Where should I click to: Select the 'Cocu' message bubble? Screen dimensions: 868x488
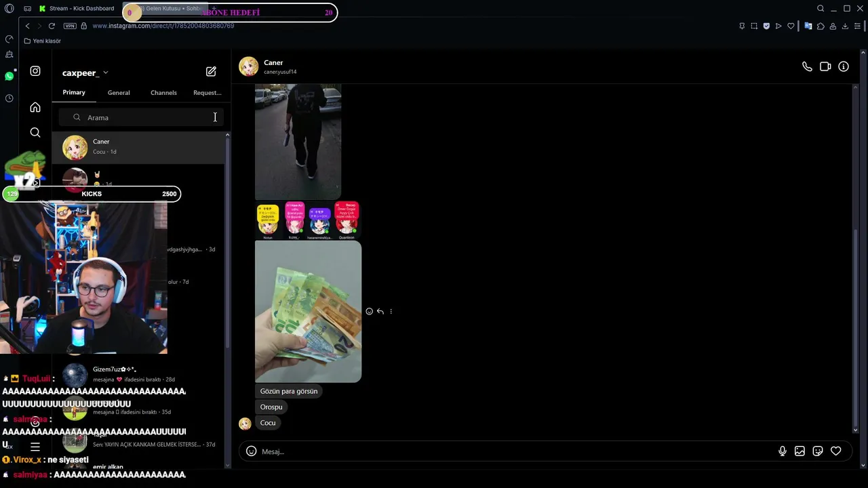point(268,423)
